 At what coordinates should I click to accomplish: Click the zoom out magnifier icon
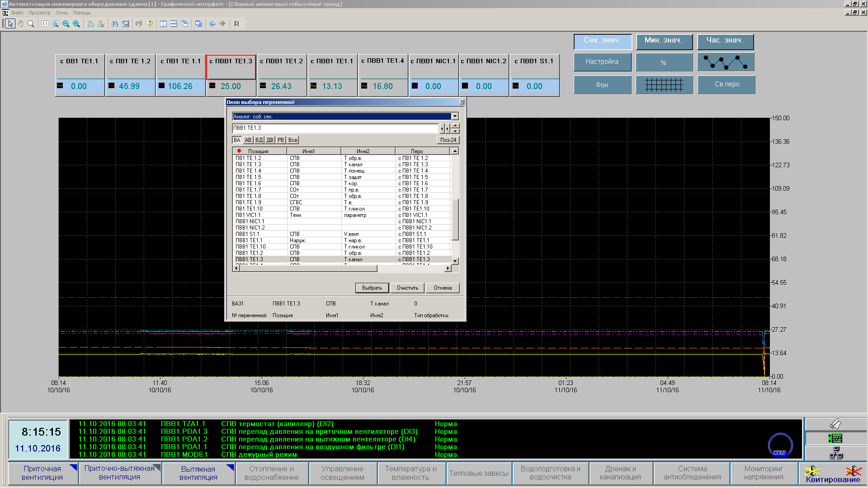click(66, 23)
